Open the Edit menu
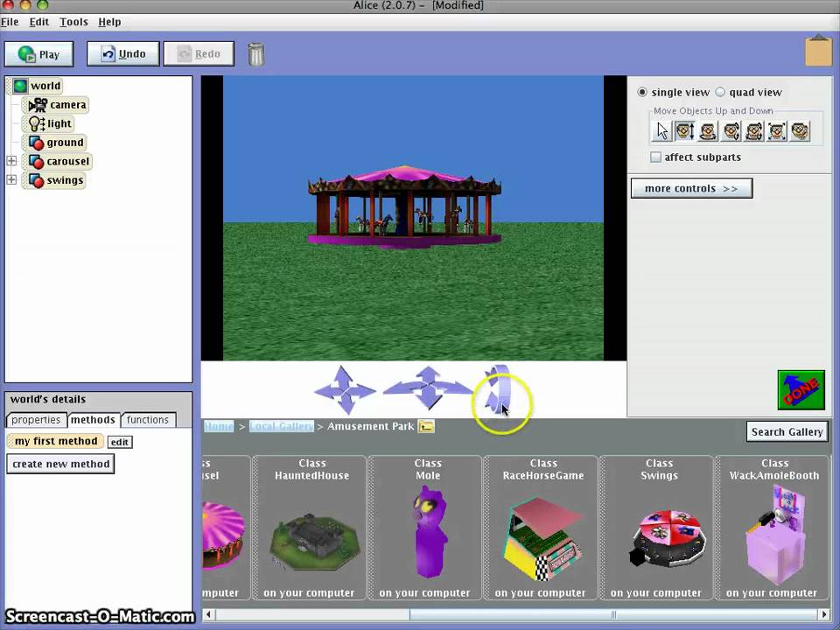840x630 pixels. (38, 22)
